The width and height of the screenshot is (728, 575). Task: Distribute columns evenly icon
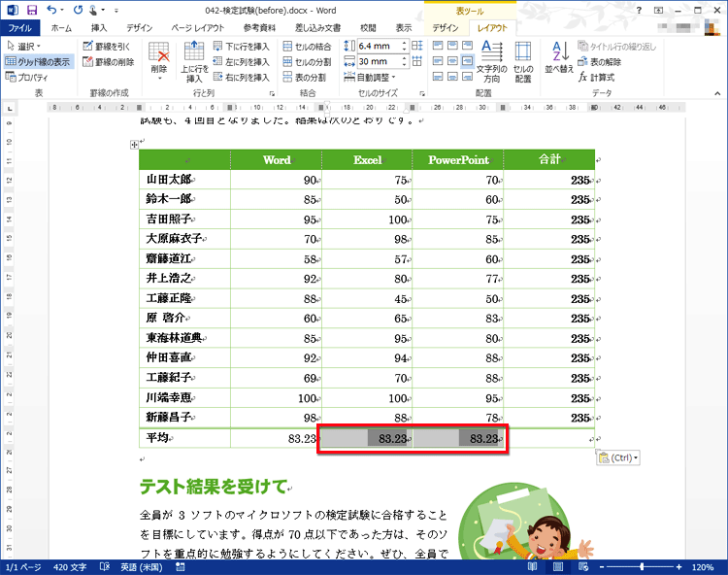tap(417, 61)
